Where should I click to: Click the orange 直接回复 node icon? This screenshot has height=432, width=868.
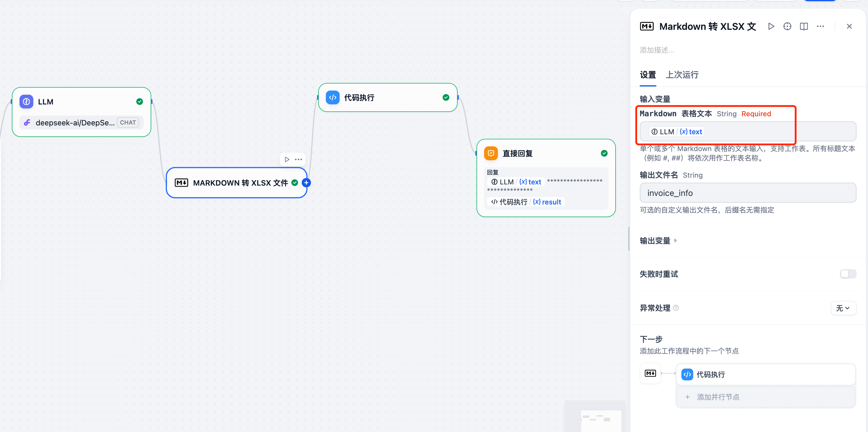click(491, 153)
